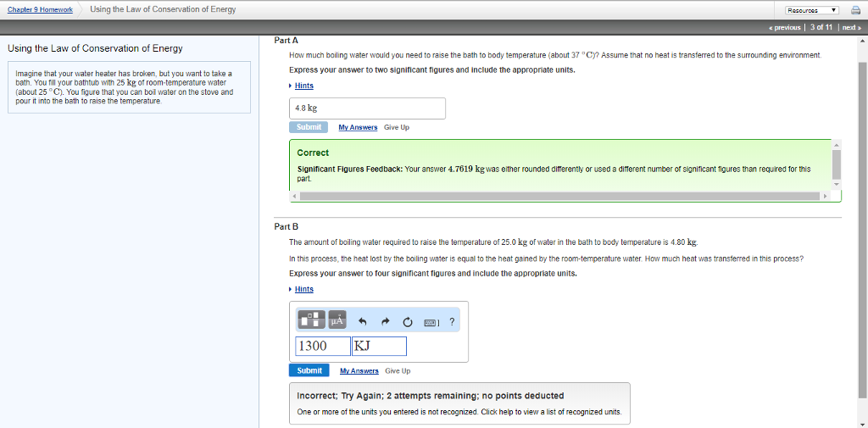Image resolution: width=868 pixels, height=428 pixels.
Task: Click Give Up under Part B
Action: (x=398, y=371)
